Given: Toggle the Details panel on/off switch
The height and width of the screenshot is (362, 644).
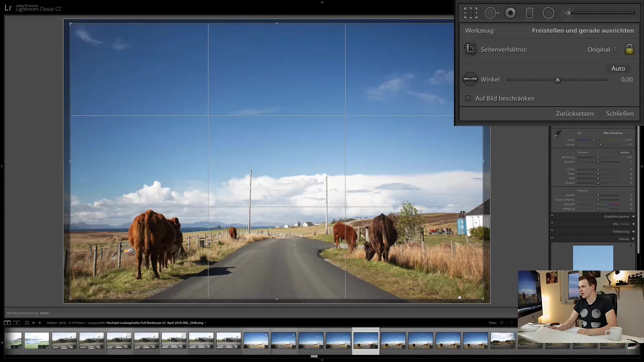Looking at the screenshot, I should [x=552, y=238].
